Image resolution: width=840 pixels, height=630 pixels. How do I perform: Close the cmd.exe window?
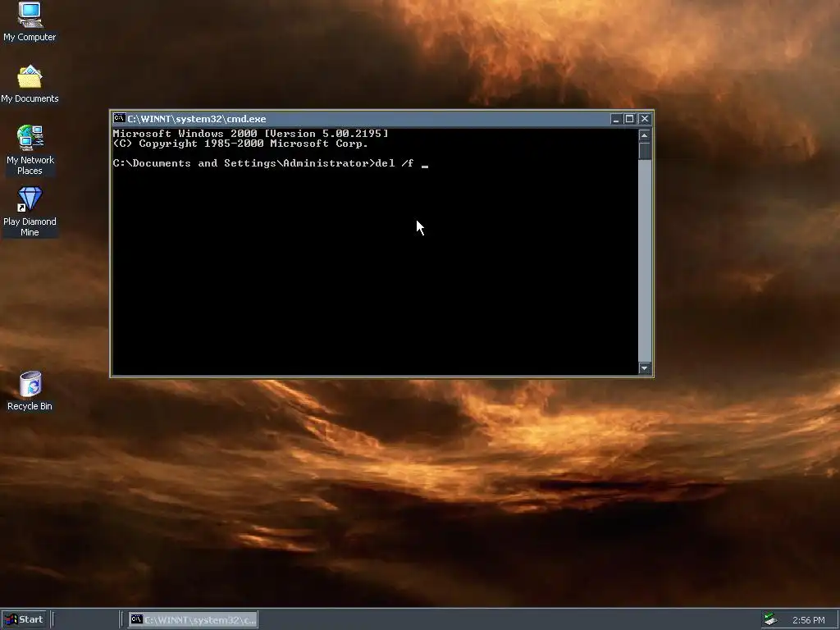tap(645, 119)
